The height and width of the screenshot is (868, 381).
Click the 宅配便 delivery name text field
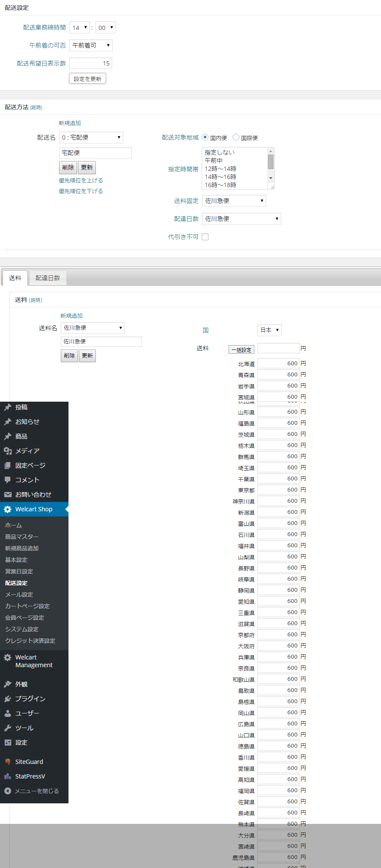[95, 153]
